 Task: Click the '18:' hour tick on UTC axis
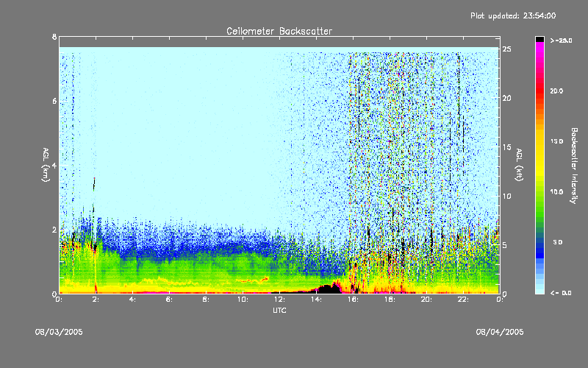click(390, 300)
